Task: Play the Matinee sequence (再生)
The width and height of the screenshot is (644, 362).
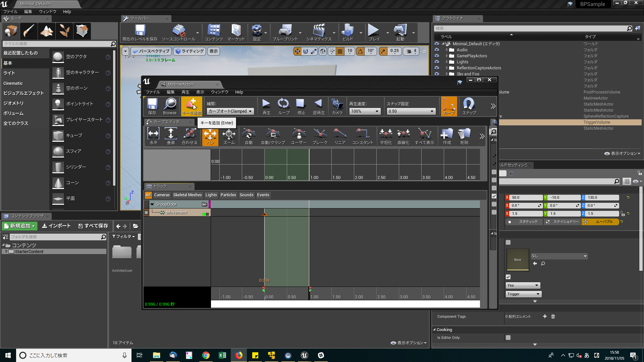Action: [266, 106]
